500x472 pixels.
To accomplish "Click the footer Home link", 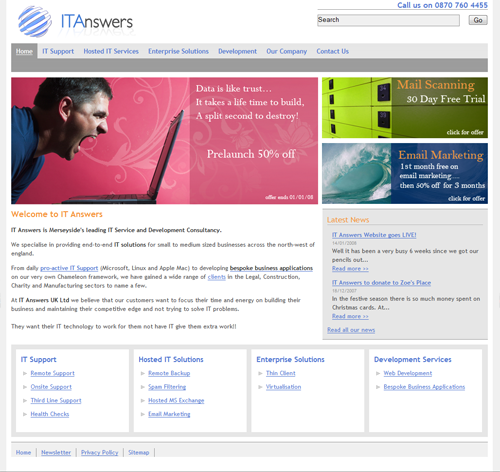I will pyautogui.click(x=23, y=453).
